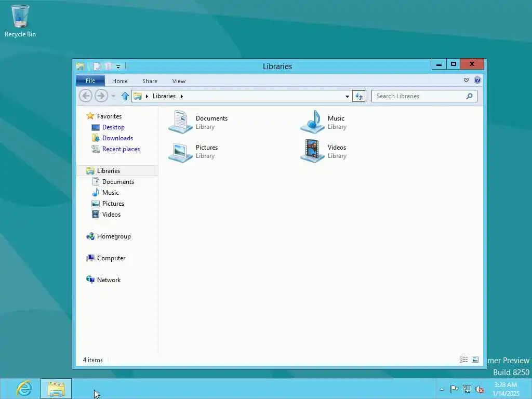Open the Videos library icon
Screen dimensions: 532x399
tap(312, 151)
